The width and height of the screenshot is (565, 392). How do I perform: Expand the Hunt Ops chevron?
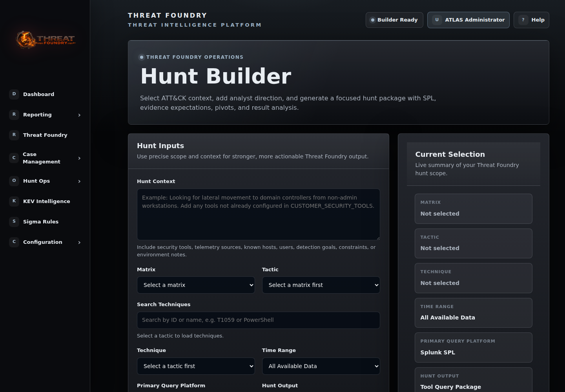[79, 181]
